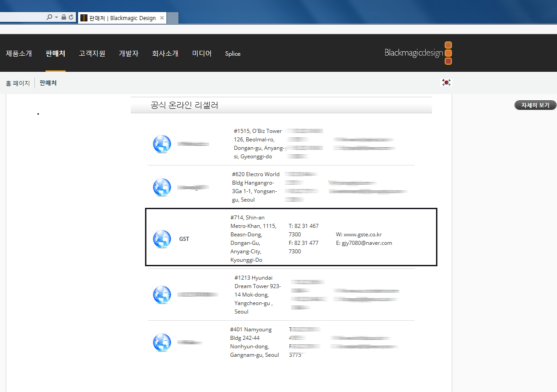Viewport: 557px width, 392px height.
Task: Click the globe icon beside GST
Action: click(162, 239)
